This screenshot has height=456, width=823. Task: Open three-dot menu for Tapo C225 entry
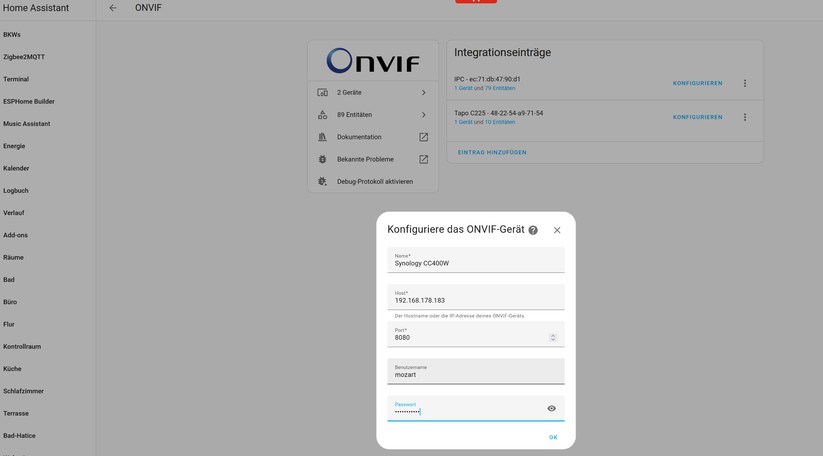click(744, 117)
